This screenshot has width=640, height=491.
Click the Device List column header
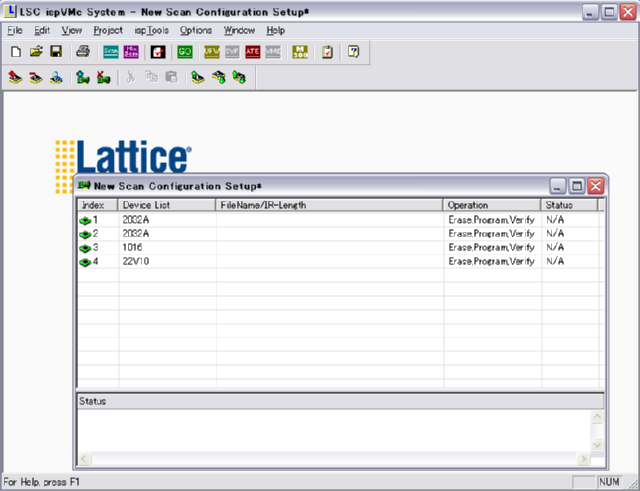[167, 205]
